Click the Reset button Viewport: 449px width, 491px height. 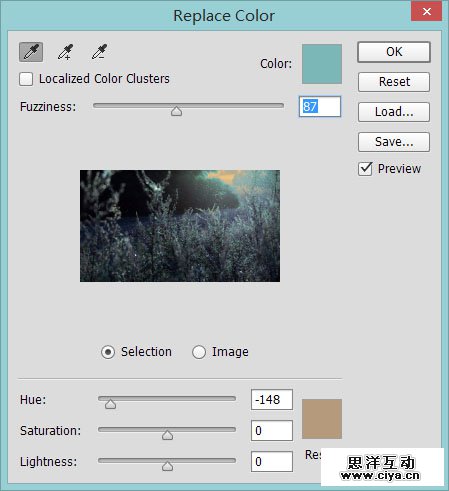[x=394, y=82]
